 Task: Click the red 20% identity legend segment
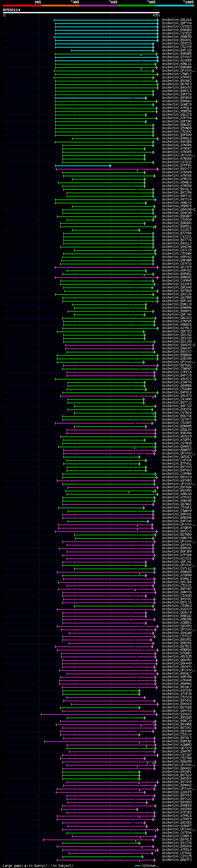22,6
